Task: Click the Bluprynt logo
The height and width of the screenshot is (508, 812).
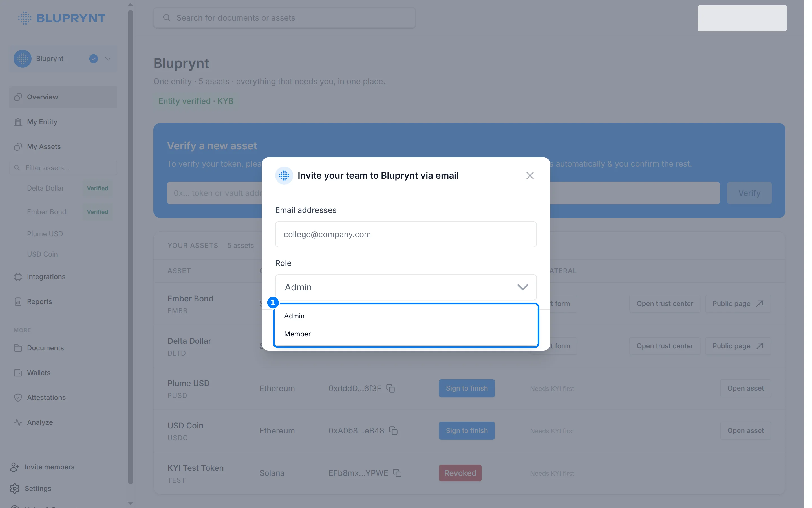Action: [x=62, y=18]
